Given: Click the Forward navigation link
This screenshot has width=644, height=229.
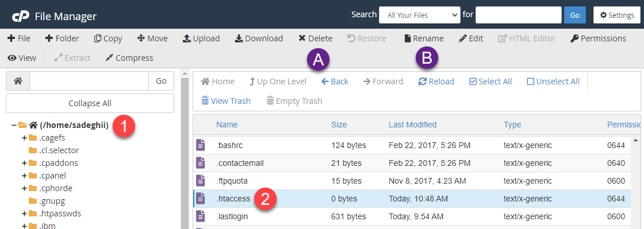Looking at the screenshot, I should pos(383,81).
